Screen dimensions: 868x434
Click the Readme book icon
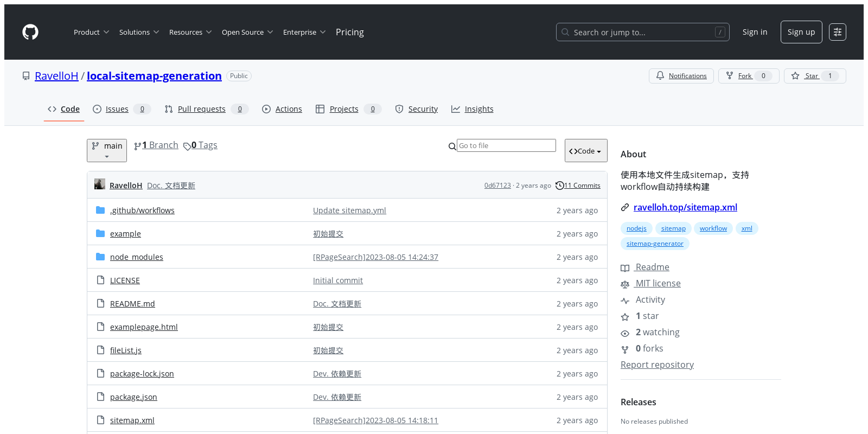point(625,268)
